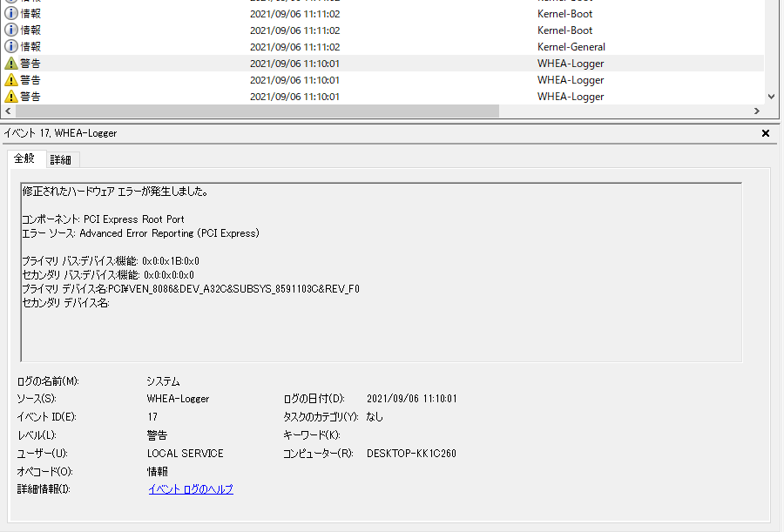Image resolution: width=784 pixels, height=532 pixels.
Task: Select the Kernel-General event row
Action: tap(348, 46)
